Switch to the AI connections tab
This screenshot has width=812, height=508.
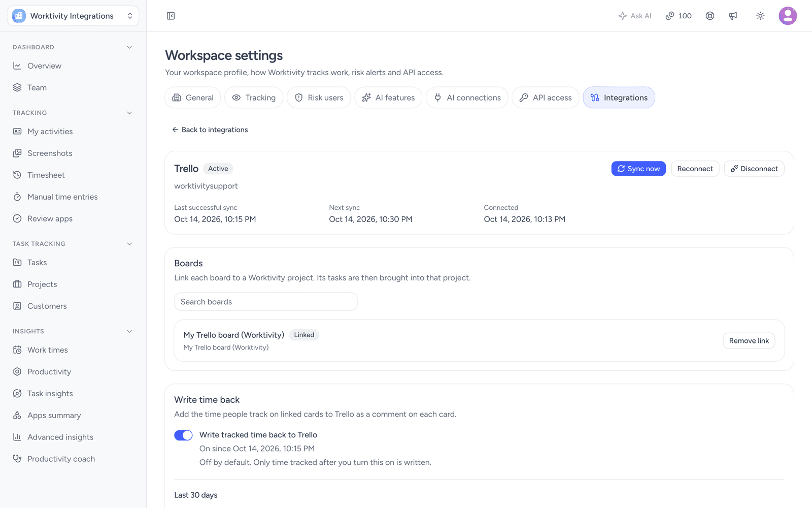tap(467, 98)
